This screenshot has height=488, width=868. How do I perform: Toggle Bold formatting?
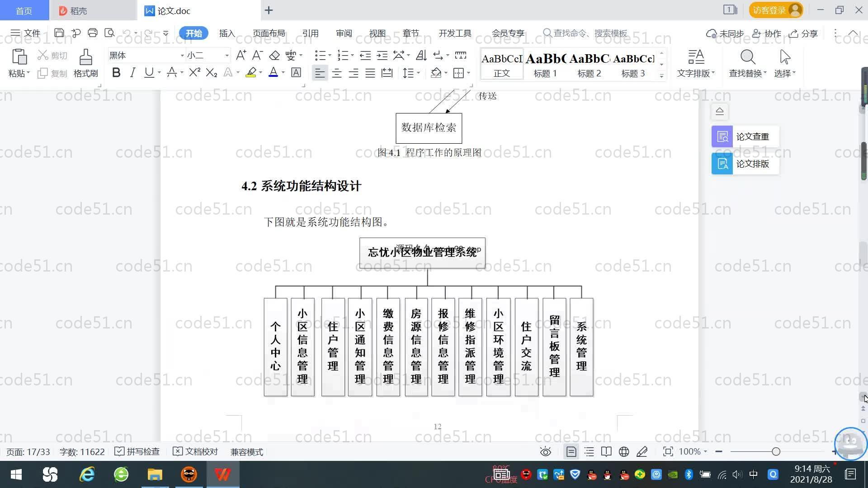pyautogui.click(x=116, y=72)
